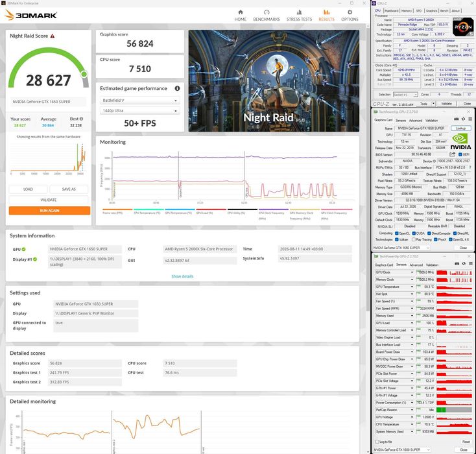The height and width of the screenshot is (454, 476).
Task: Click the GPU-Z Graphics Card window title icon
Action: tap(375, 112)
